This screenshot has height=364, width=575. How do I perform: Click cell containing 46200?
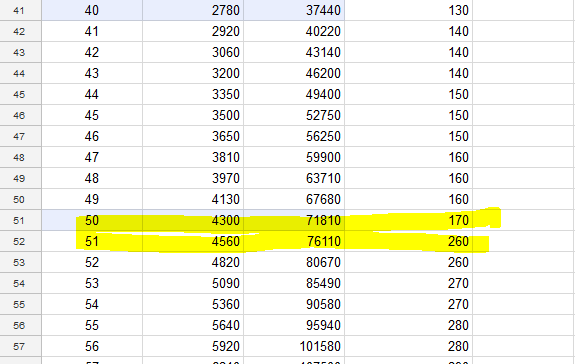pyautogui.click(x=294, y=73)
